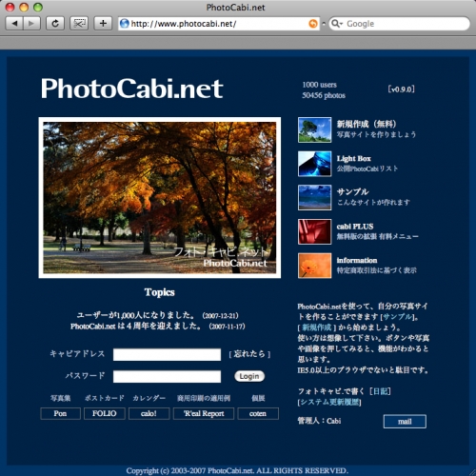
Task: Click the [忘れたら] forgot link
Action: (x=249, y=354)
